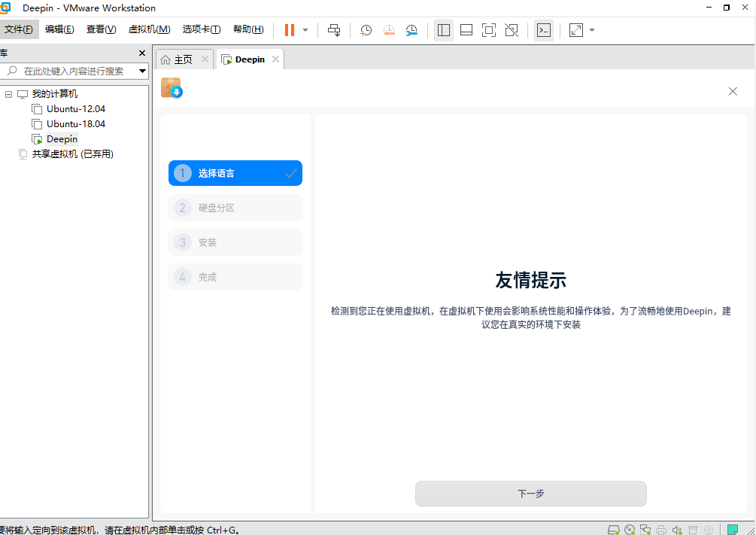Open the 选项卡(T) menu
756x535 pixels.
click(x=202, y=29)
